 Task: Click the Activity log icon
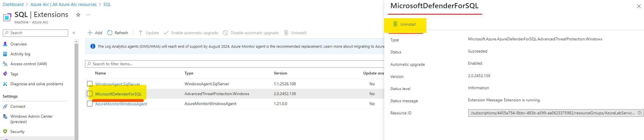pos(5,54)
